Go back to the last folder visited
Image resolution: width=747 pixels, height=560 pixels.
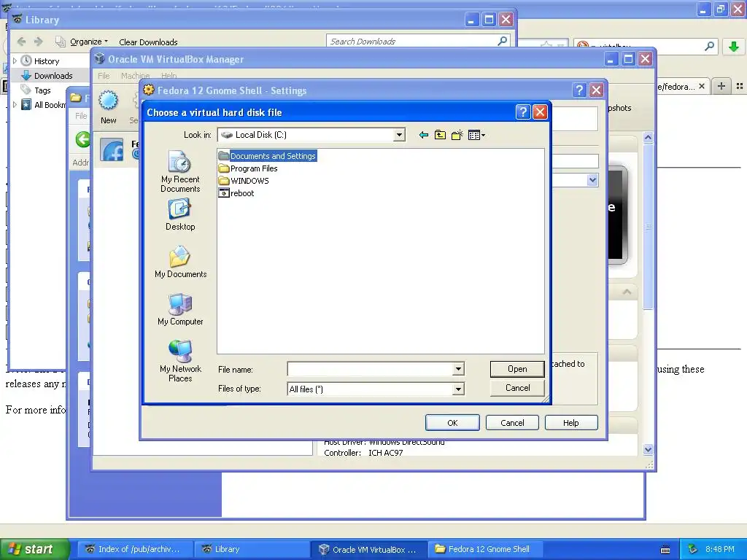coord(424,135)
